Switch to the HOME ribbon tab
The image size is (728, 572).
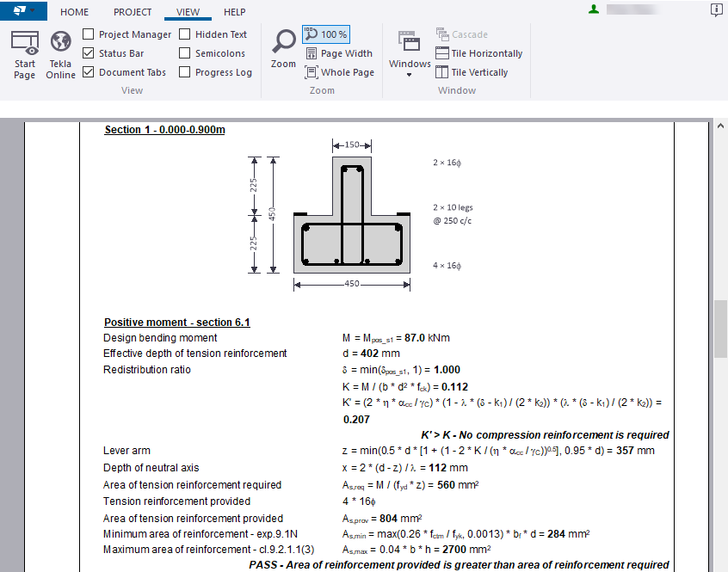(74, 12)
